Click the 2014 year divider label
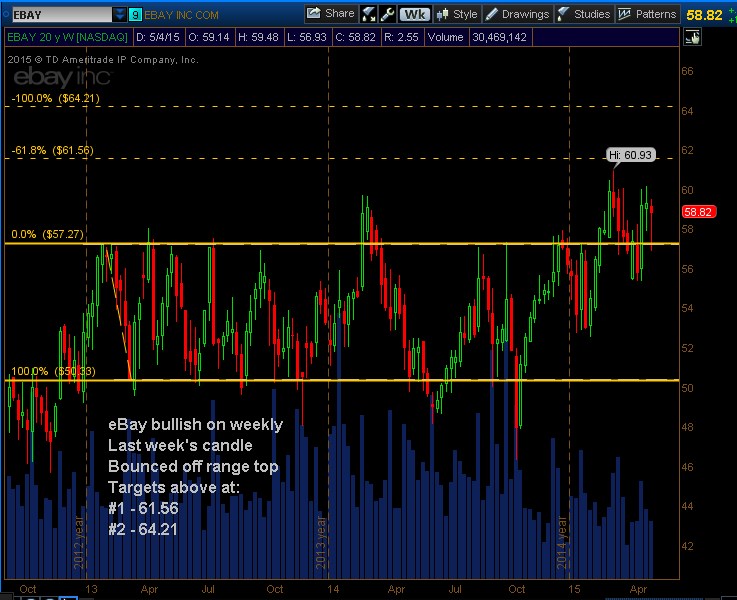737x600 pixels. [562, 543]
